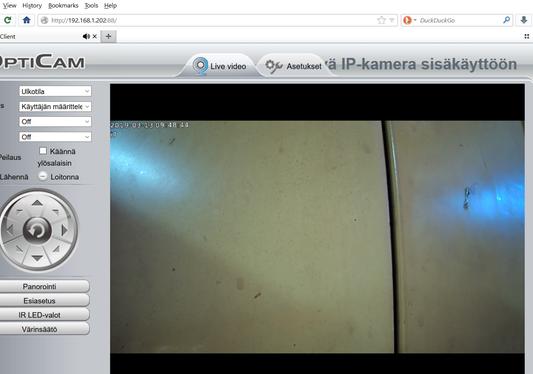Image resolution: width=533 pixels, height=374 pixels.
Task: Tilt camera down with the down arrow
Action: coord(37,258)
